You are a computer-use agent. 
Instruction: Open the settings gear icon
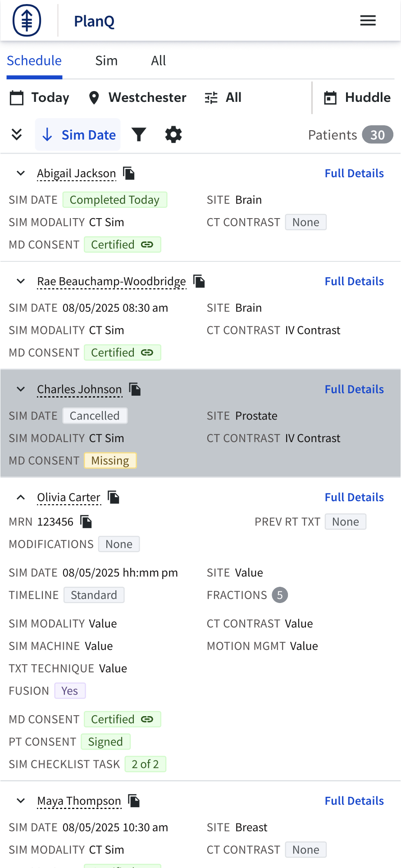[x=173, y=135]
